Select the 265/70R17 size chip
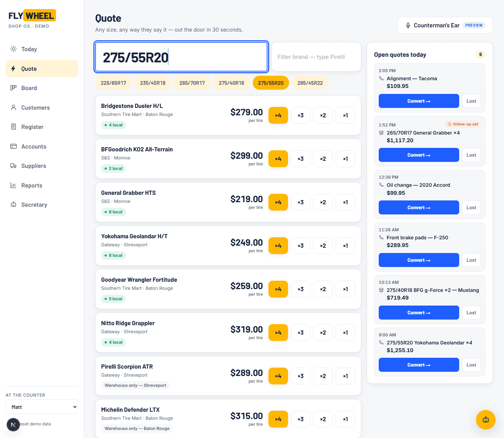This screenshot has height=438, width=504. click(x=192, y=83)
